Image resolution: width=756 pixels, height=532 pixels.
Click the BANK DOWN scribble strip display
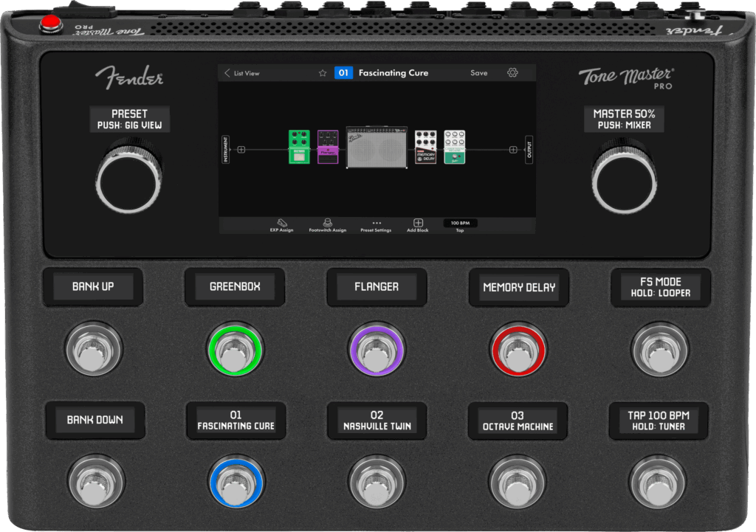click(x=95, y=420)
